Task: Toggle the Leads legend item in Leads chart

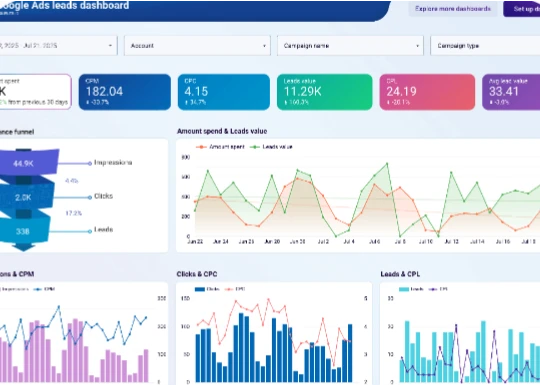Action: pyautogui.click(x=412, y=289)
